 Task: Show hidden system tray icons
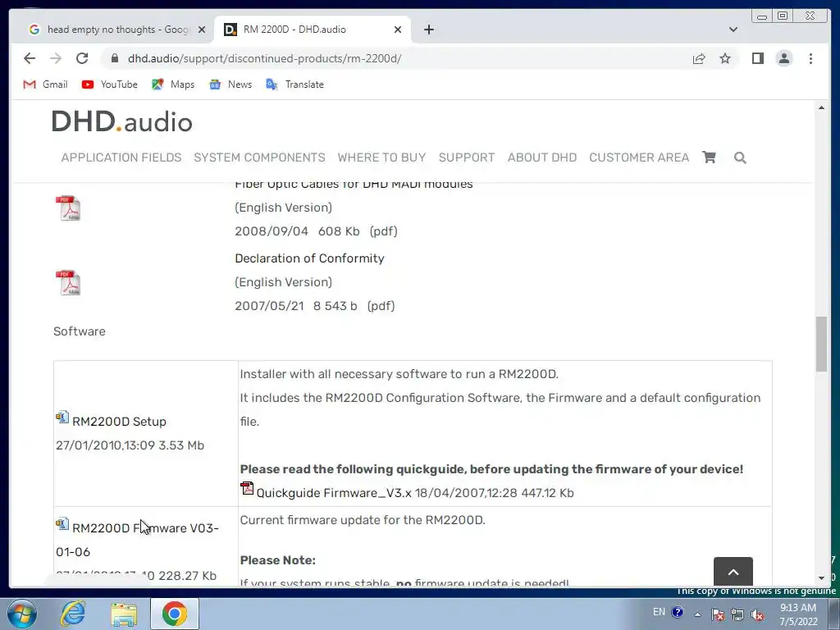[x=697, y=614]
